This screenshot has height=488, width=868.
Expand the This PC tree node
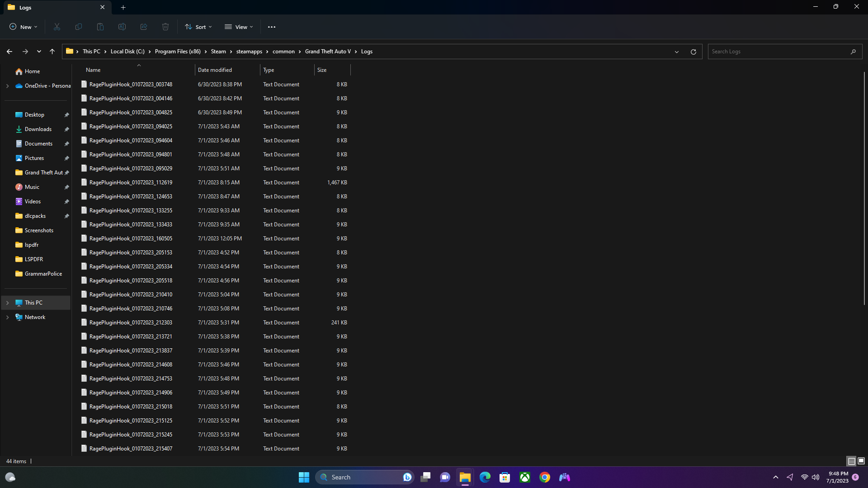coord(8,303)
